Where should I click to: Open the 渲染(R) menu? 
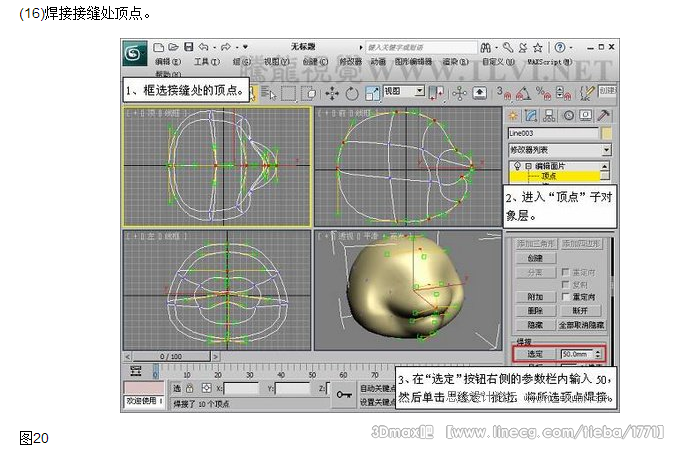[x=455, y=62]
